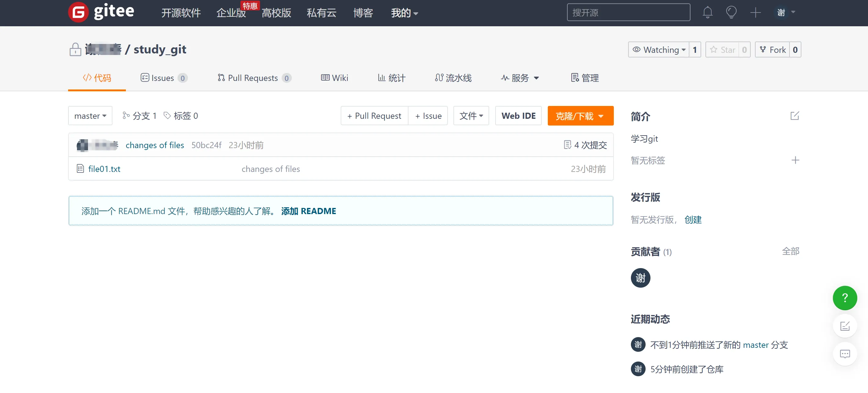Viewport: 868px width, 393px height.
Task: Click the notification bell icon
Action: click(707, 13)
